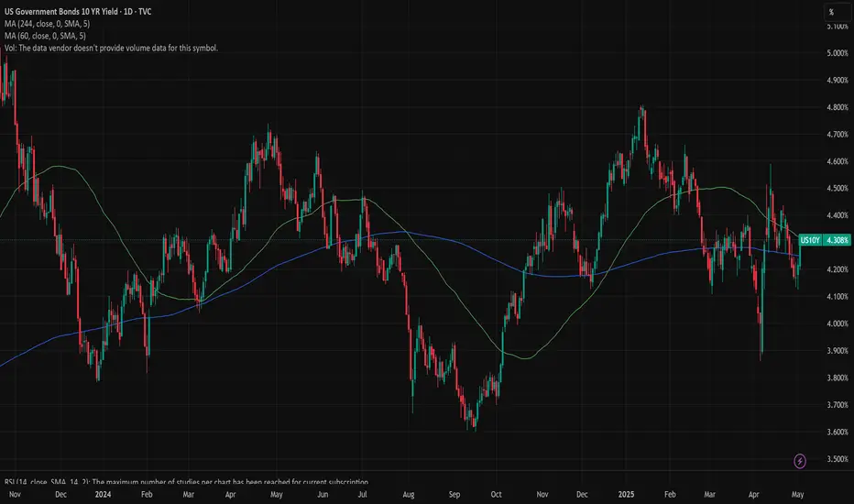This screenshot has width=854, height=504.
Task: Click the 3.900% price axis label
Action: pyautogui.click(x=838, y=351)
